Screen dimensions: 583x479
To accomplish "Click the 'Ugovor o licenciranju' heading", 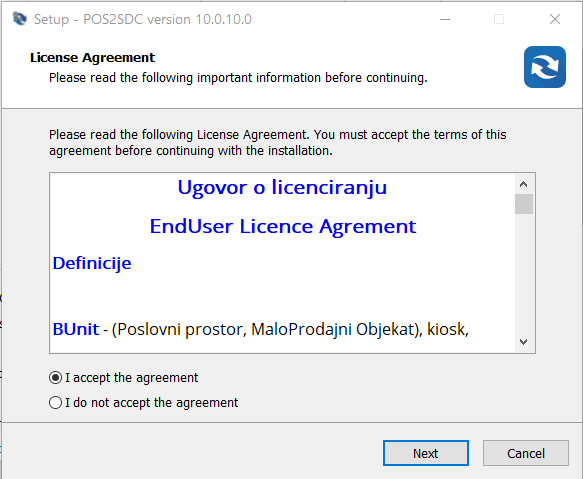I will (x=282, y=187).
